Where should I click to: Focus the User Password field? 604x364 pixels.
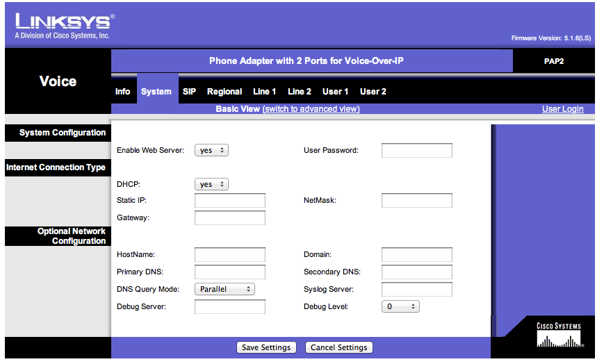[x=416, y=151]
